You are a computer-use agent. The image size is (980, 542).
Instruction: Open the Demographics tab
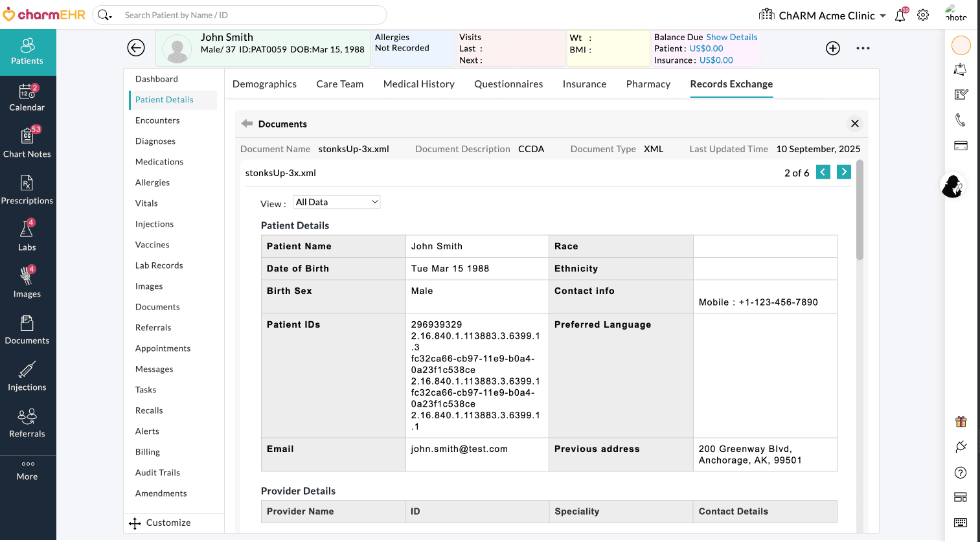(x=264, y=84)
